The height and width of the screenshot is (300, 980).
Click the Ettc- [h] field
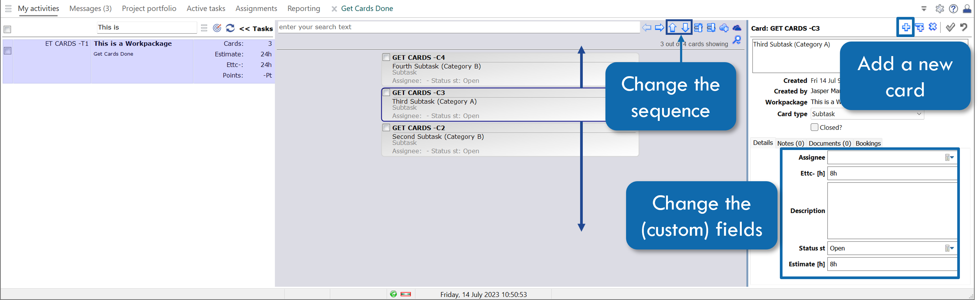click(x=892, y=173)
